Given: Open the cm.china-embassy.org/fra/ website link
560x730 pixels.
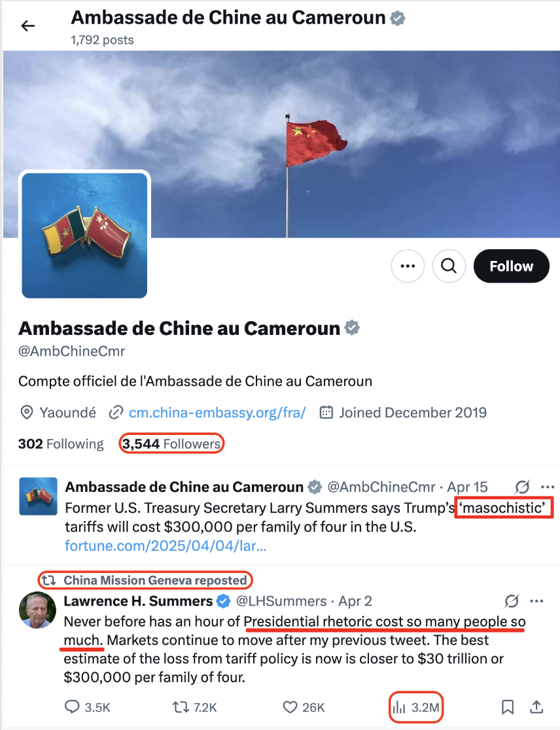Looking at the screenshot, I should click(x=217, y=413).
